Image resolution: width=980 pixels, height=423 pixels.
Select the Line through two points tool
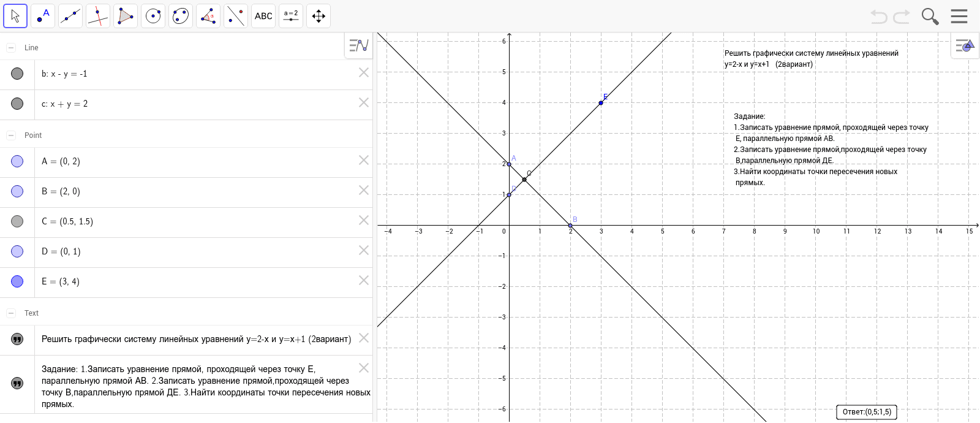(70, 16)
